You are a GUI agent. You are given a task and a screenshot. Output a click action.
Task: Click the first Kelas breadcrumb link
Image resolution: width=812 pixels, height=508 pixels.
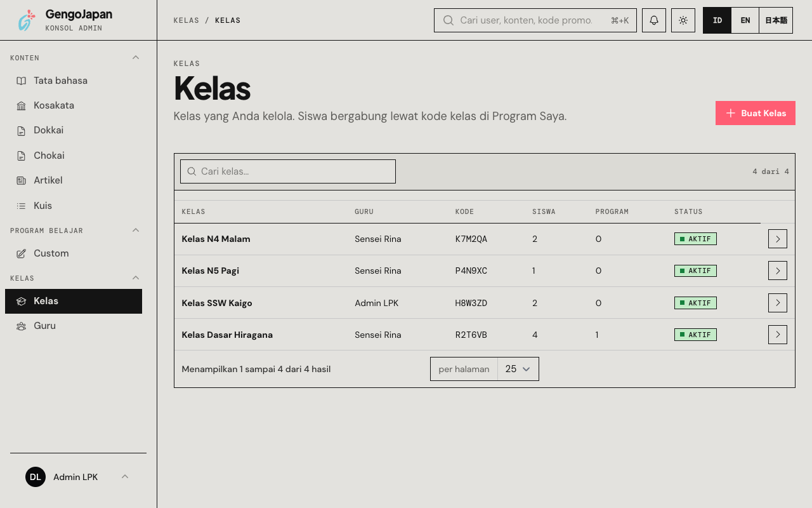pyautogui.click(x=187, y=20)
